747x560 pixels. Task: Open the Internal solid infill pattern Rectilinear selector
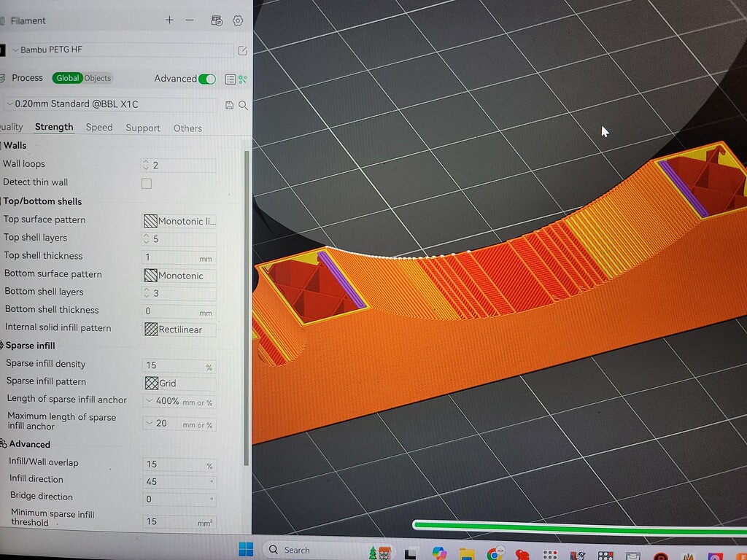[x=179, y=330]
